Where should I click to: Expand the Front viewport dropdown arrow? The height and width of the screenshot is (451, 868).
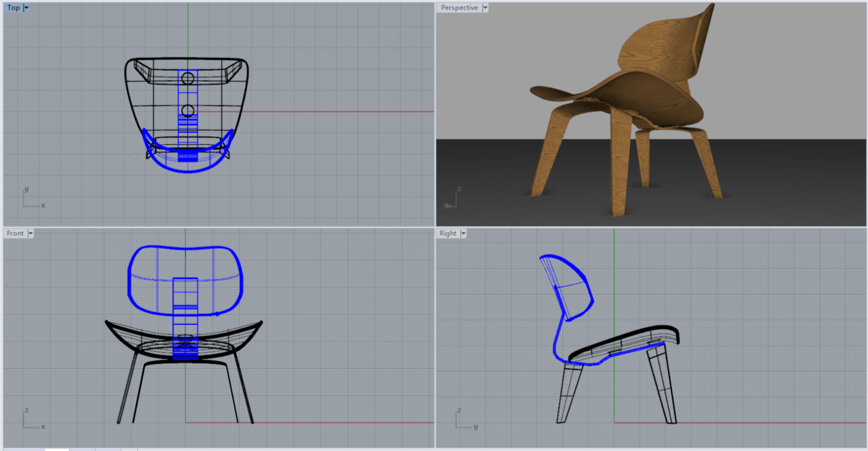[x=31, y=234]
